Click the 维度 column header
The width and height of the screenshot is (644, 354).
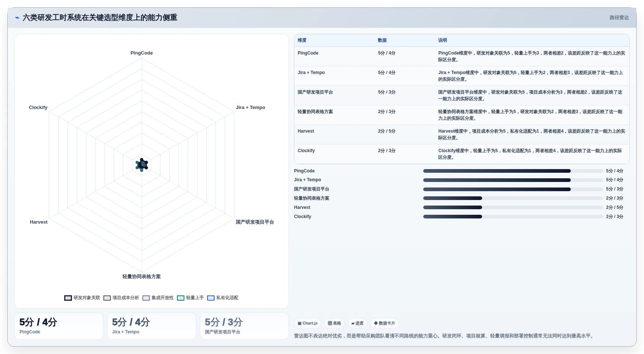click(x=302, y=40)
